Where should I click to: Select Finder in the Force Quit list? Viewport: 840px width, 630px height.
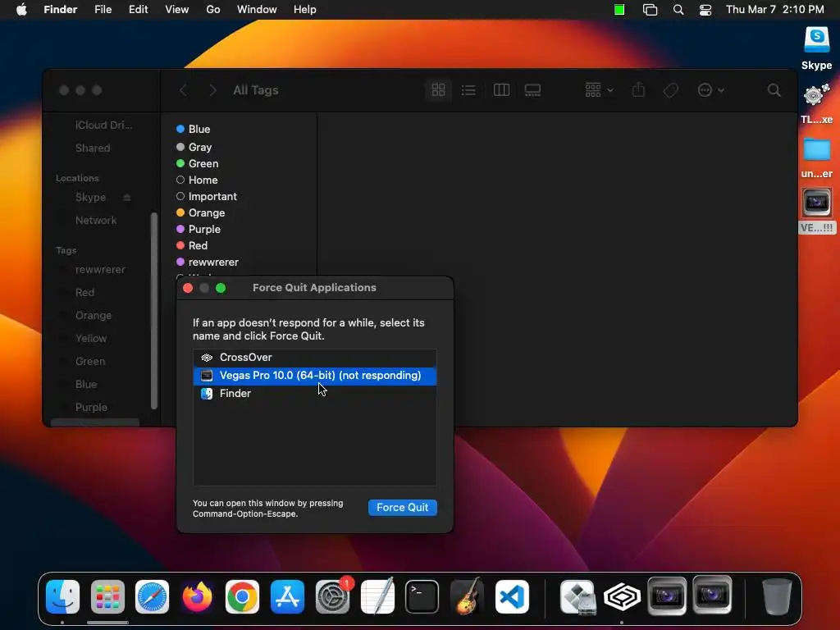[x=314, y=394]
